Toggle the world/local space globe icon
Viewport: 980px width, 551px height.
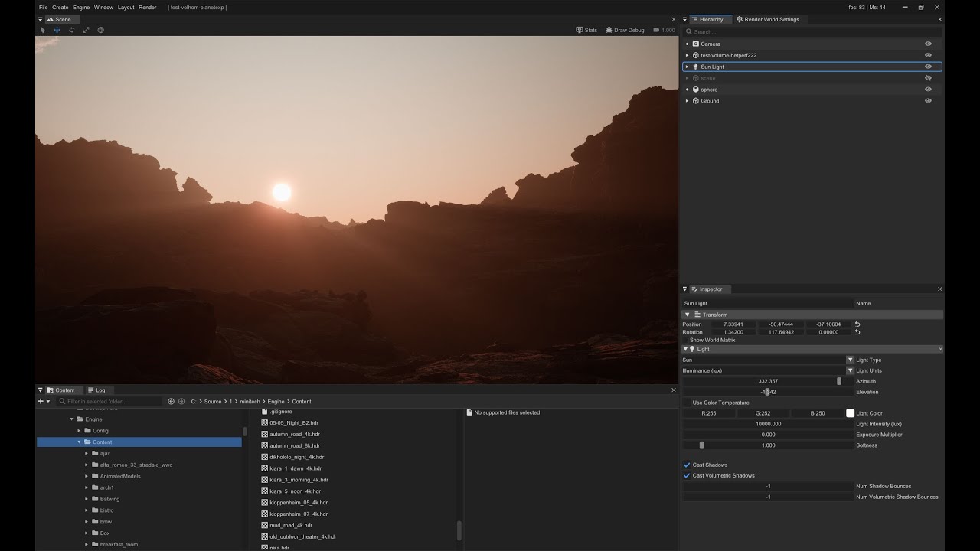click(x=100, y=30)
